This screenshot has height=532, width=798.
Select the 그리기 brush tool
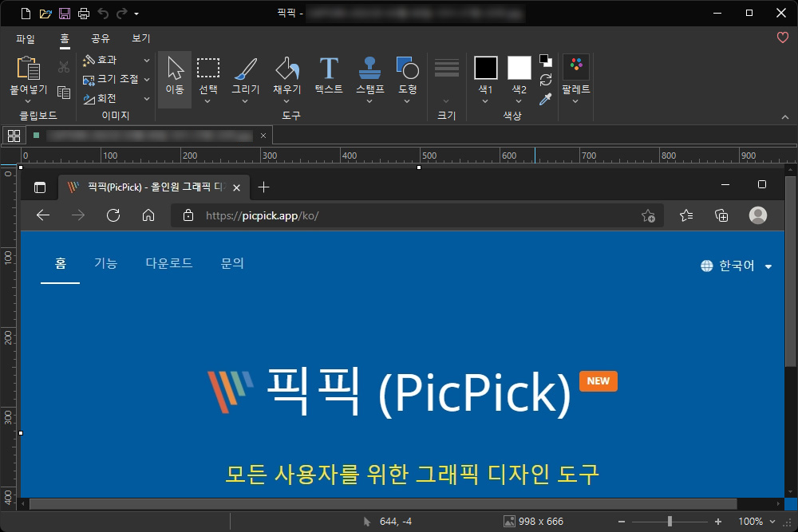pos(246,75)
